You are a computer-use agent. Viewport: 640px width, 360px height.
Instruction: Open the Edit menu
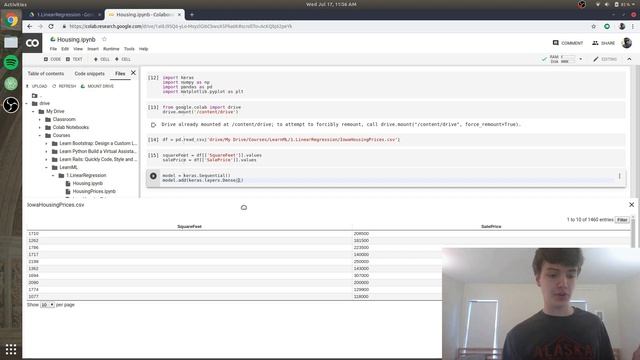coord(65,49)
